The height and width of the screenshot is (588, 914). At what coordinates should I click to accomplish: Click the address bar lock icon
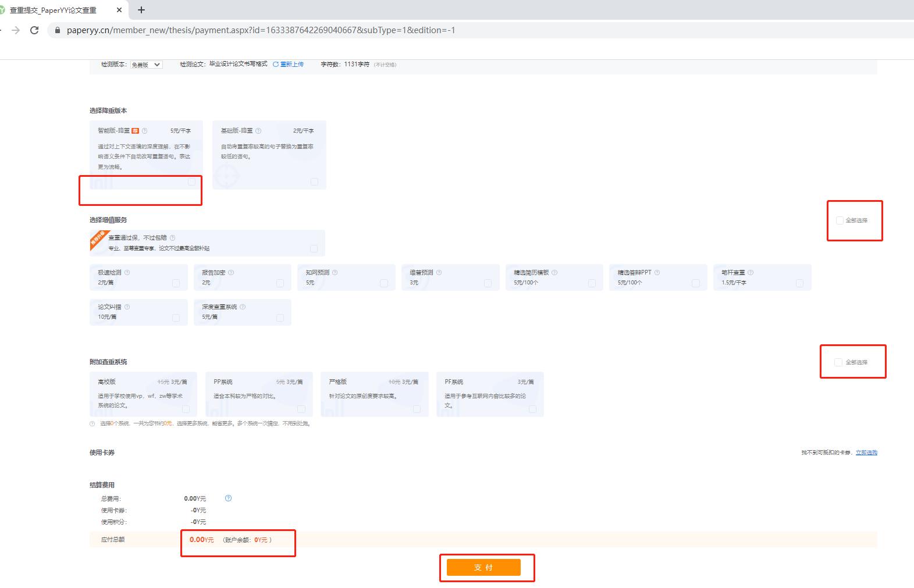(57, 30)
